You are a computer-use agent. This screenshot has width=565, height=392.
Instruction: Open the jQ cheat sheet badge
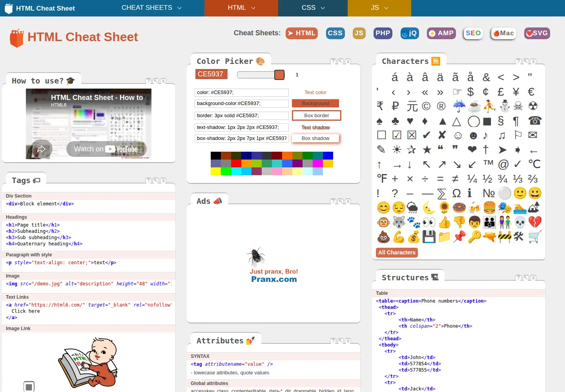point(409,33)
